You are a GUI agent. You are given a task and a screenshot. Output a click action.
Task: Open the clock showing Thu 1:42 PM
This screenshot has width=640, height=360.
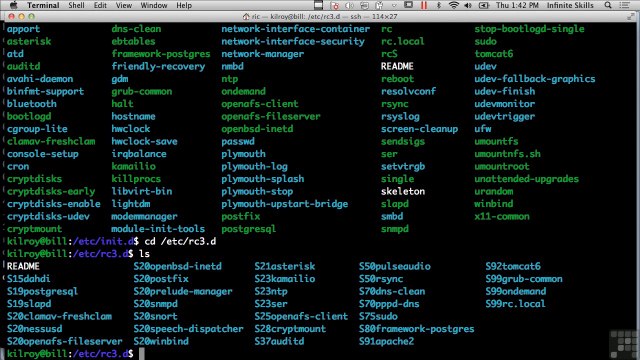pos(517,5)
